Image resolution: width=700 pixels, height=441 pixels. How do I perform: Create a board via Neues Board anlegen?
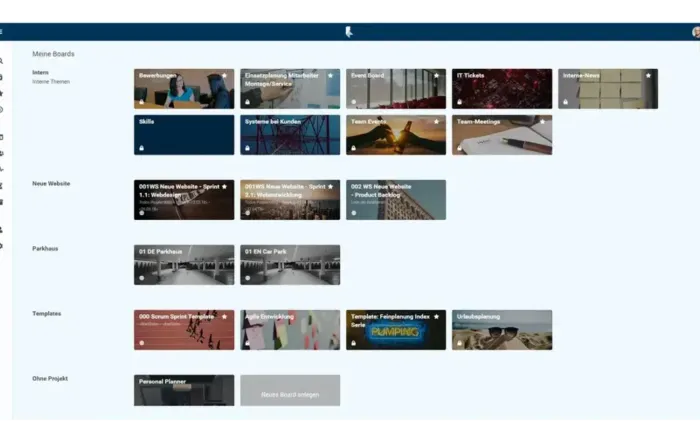290,391
